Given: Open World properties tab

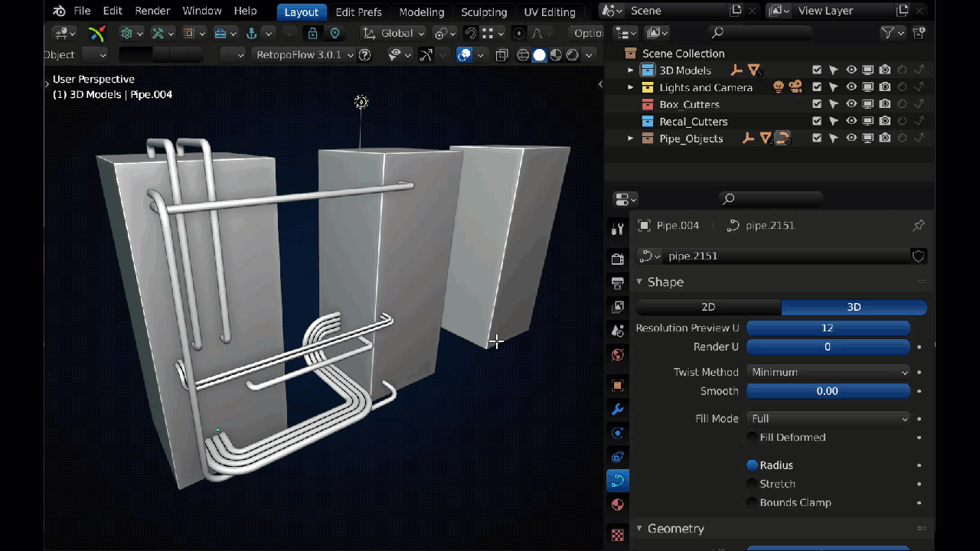Looking at the screenshot, I should (618, 355).
